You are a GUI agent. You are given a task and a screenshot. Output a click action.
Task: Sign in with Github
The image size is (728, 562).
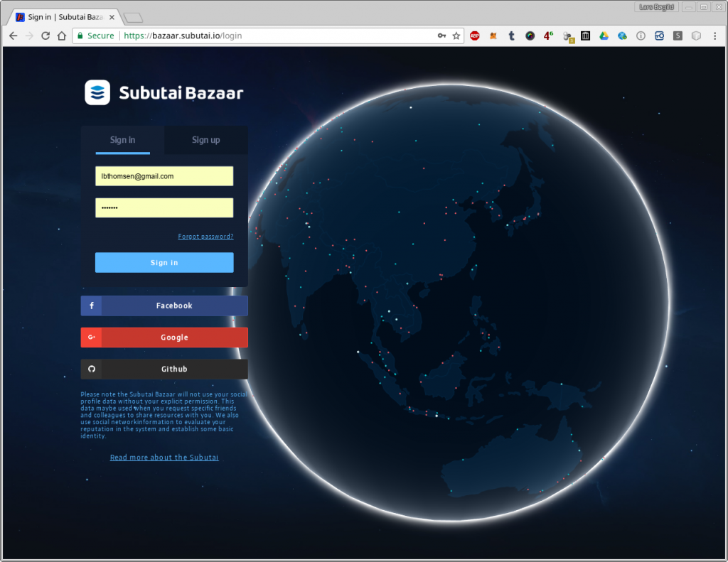coord(164,369)
